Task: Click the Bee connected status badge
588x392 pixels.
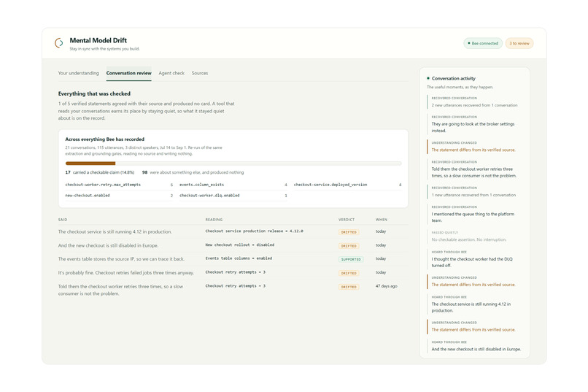Action: pyautogui.click(x=483, y=44)
